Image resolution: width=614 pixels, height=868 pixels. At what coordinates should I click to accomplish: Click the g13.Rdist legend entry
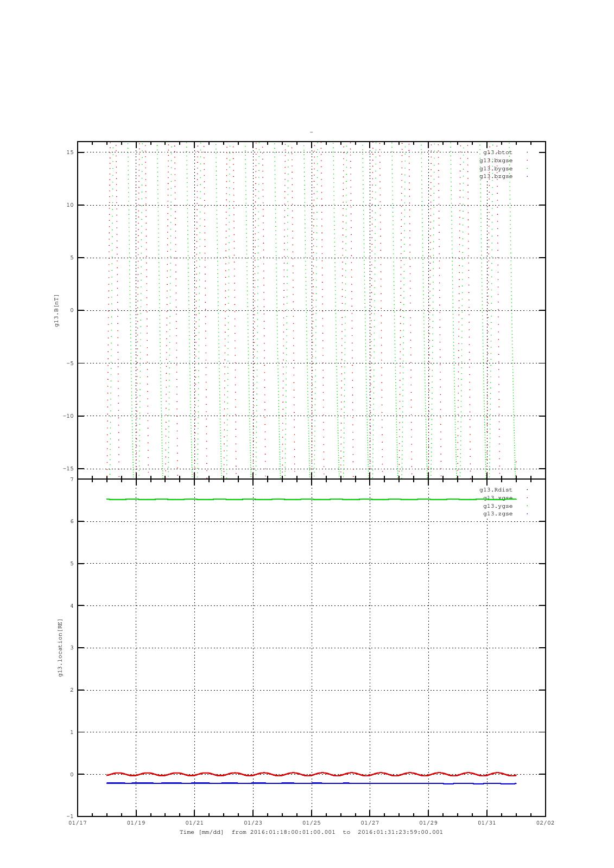pos(496,490)
